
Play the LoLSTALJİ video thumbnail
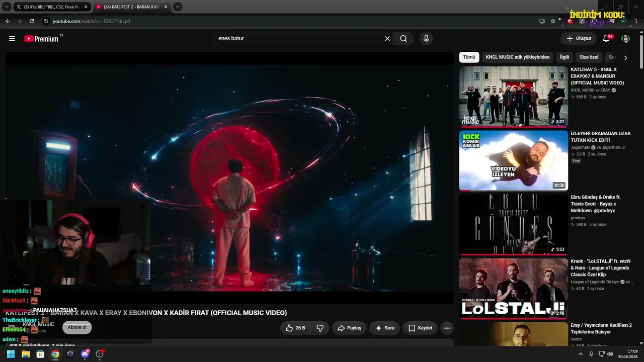click(x=513, y=289)
